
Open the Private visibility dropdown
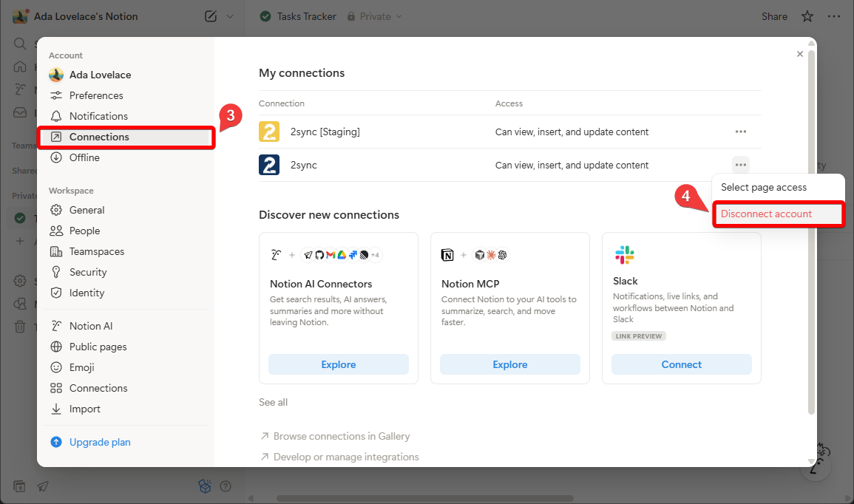(375, 16)
